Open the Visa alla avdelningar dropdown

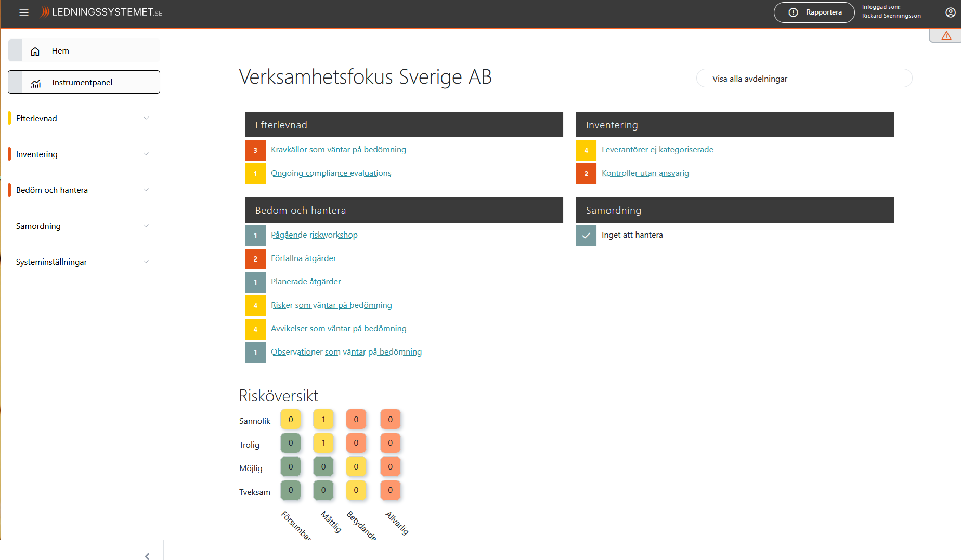(x=804, y=79)
